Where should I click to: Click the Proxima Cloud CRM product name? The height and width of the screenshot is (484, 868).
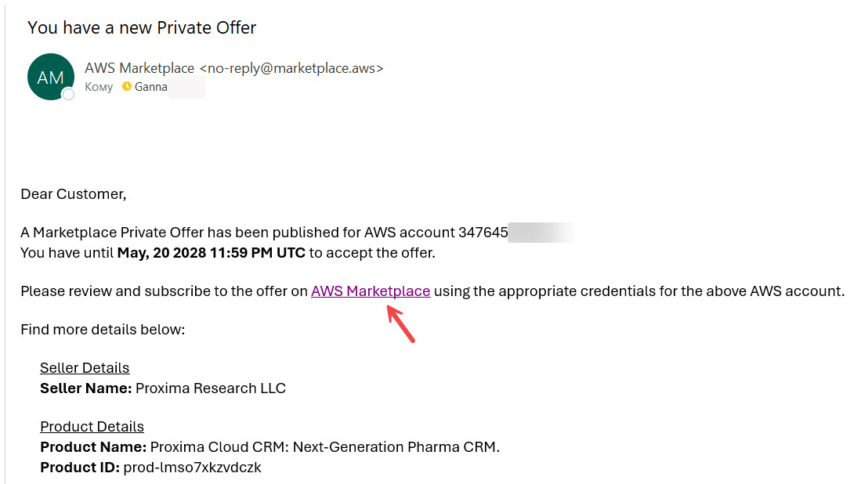[x=324, y=447]
